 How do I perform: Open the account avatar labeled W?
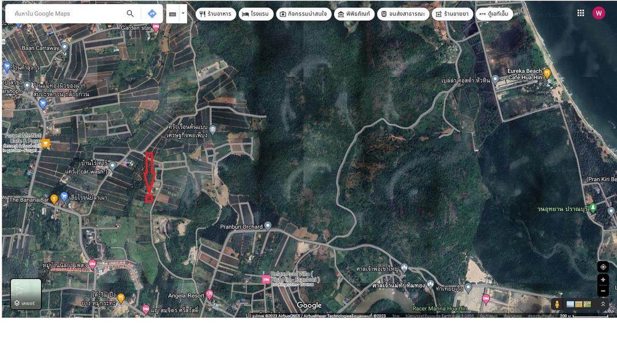pyautogui.click(x=599, y=13)
